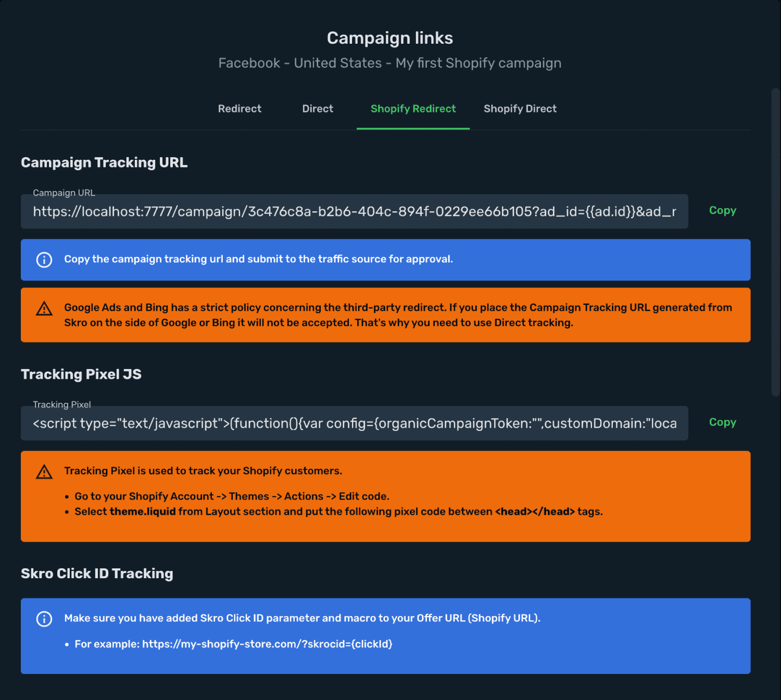The height and width of the screenshot is (700, 781).
Task: Switch to the Redirect tab
Action: pyautogui.click(x=240, y=109)
